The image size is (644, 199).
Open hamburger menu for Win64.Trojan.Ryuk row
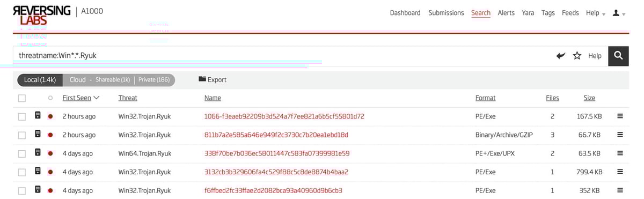(620, 153)
